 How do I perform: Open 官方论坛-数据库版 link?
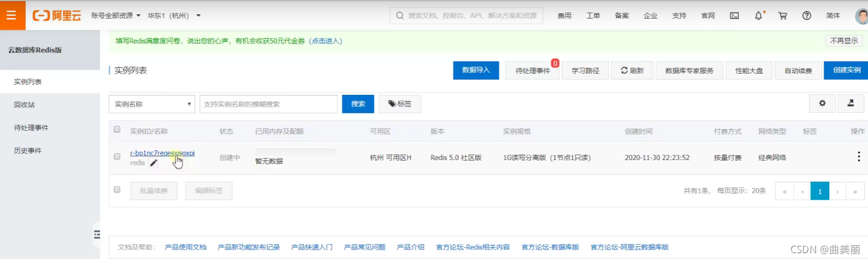click(550, 247)
